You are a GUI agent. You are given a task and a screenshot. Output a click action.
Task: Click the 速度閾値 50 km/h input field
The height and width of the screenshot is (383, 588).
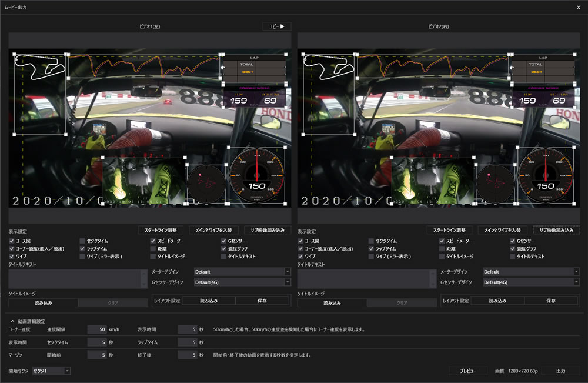[x=97, y=329]
